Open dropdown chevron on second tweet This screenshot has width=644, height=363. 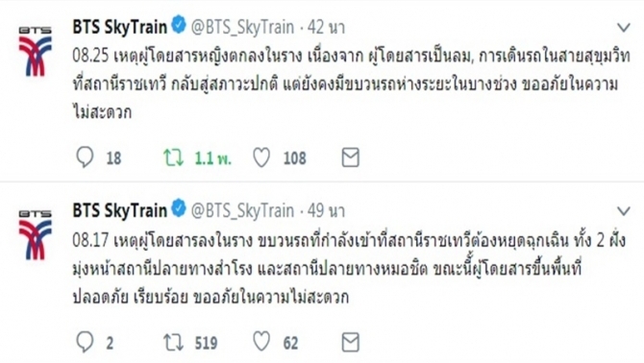pos(624,211)
